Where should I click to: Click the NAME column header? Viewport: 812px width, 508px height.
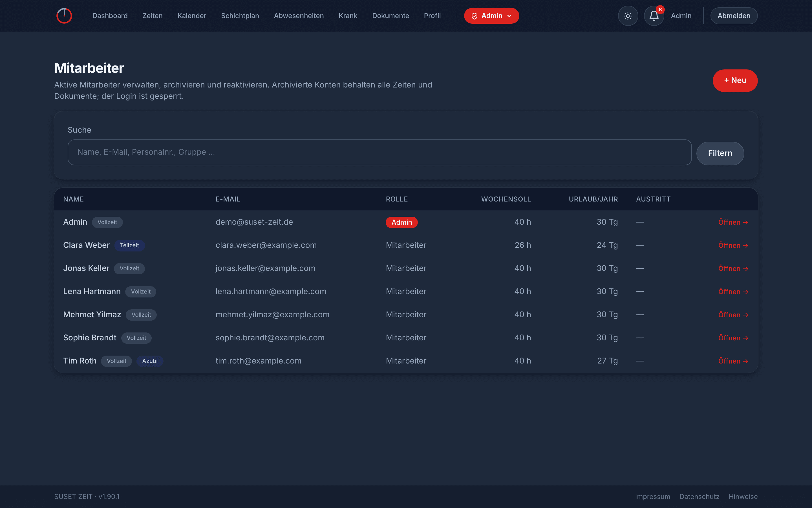coord(74,199)
